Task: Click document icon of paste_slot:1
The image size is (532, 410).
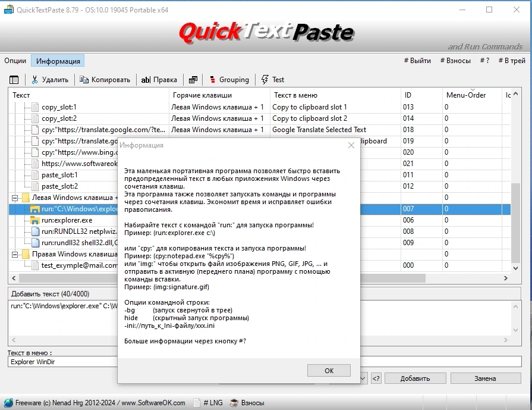Action: coord(35,175)
